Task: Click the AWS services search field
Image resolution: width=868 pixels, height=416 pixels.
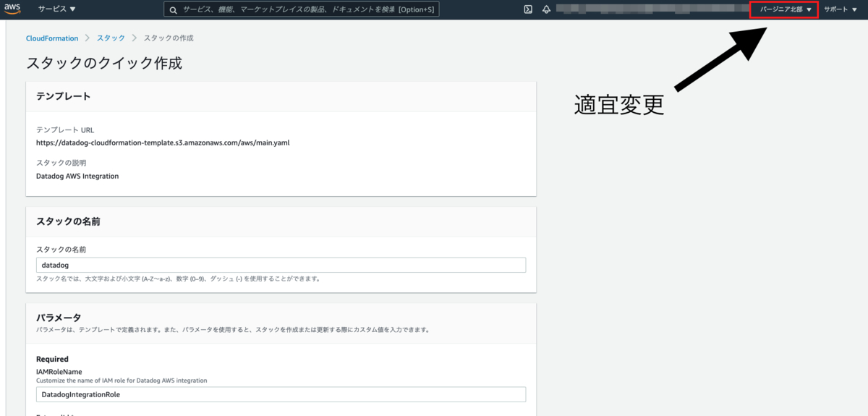Action: pos(301,9)
